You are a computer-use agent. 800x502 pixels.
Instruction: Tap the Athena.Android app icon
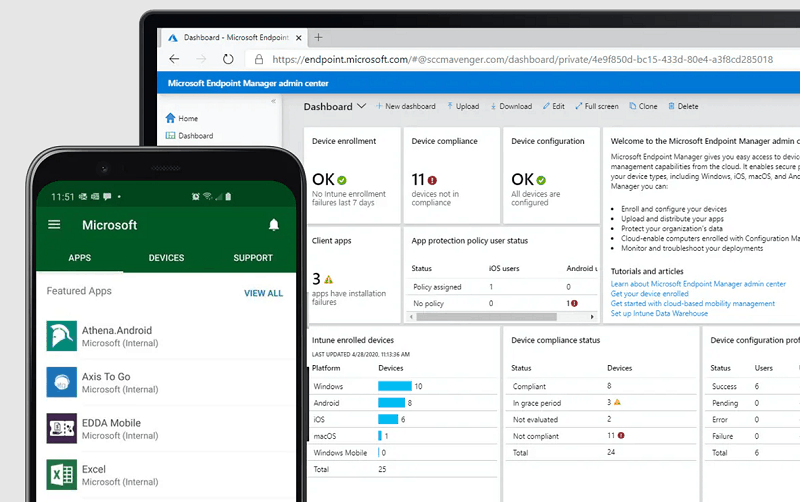[x=62, y=336]
